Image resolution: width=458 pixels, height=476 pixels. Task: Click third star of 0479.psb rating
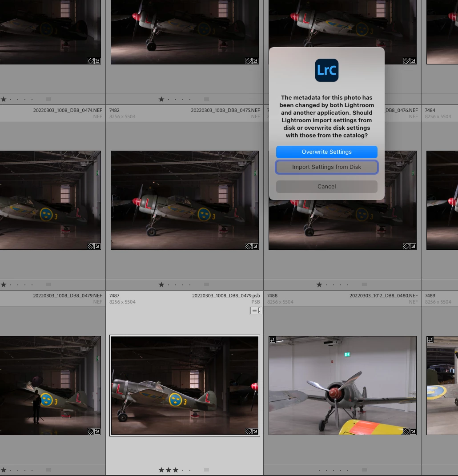click(x=176, y=470)
